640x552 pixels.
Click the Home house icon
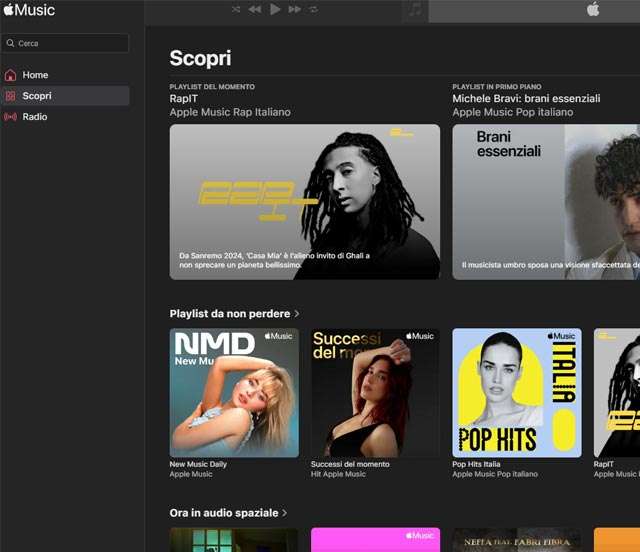click(x=10, y=75)
